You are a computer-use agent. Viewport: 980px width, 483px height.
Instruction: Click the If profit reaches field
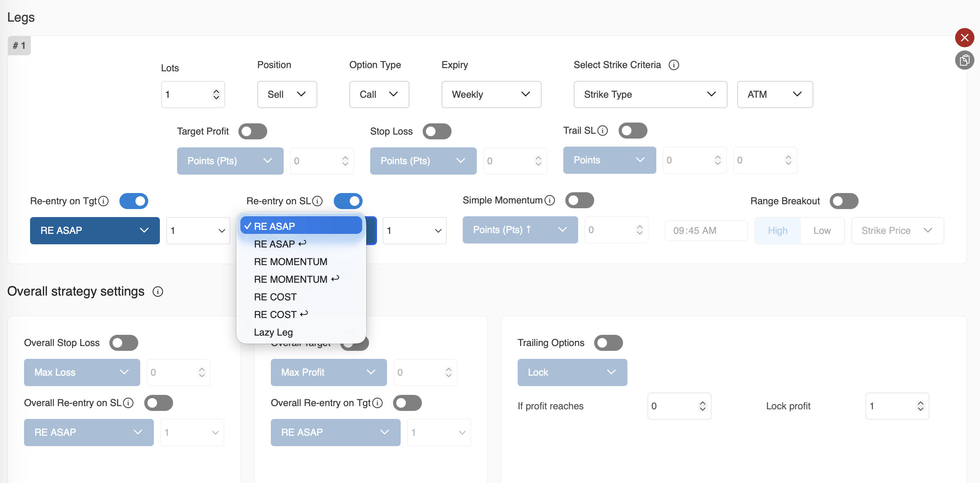674,406
